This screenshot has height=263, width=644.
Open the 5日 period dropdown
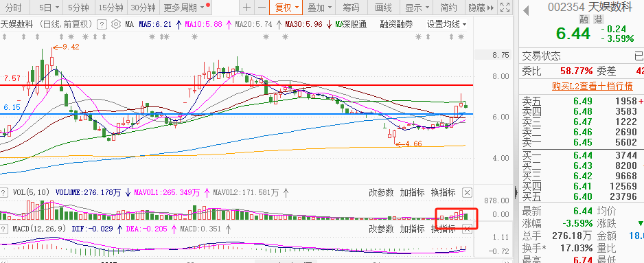[x=49, y=8]
